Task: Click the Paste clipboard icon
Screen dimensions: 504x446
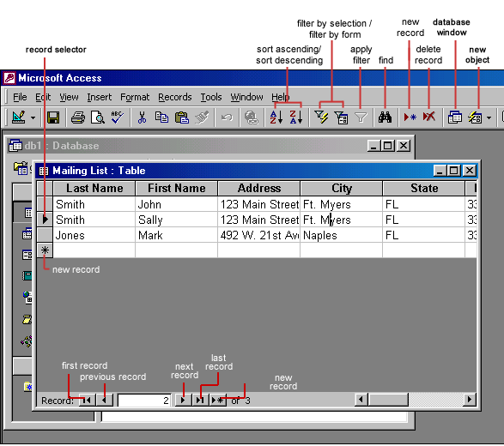Action: pyautogui.click(x=182, y=118)
